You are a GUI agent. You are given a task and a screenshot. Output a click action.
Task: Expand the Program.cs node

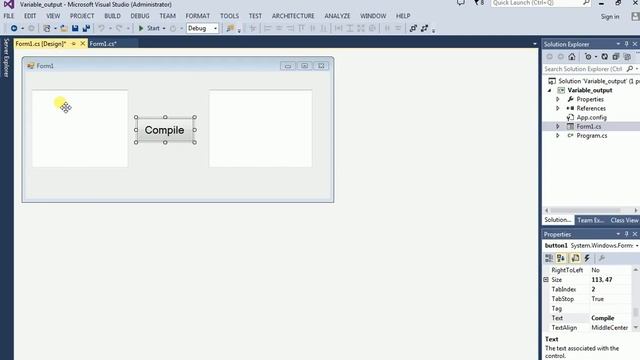pyautogui.click(x=558, y=136)
